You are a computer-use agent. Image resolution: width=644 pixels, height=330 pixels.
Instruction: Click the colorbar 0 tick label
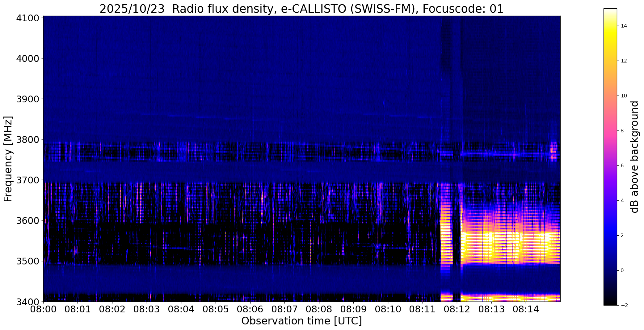622,271
